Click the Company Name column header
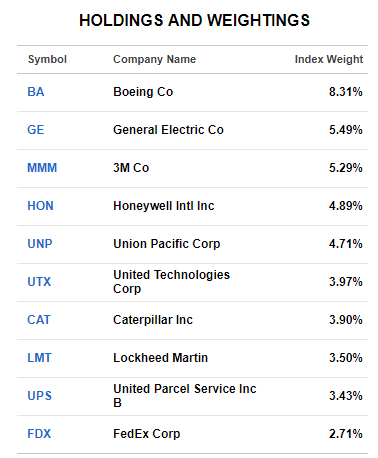This screenshot has width=378, height=458. pyautogui.click(x=154, y=59)
